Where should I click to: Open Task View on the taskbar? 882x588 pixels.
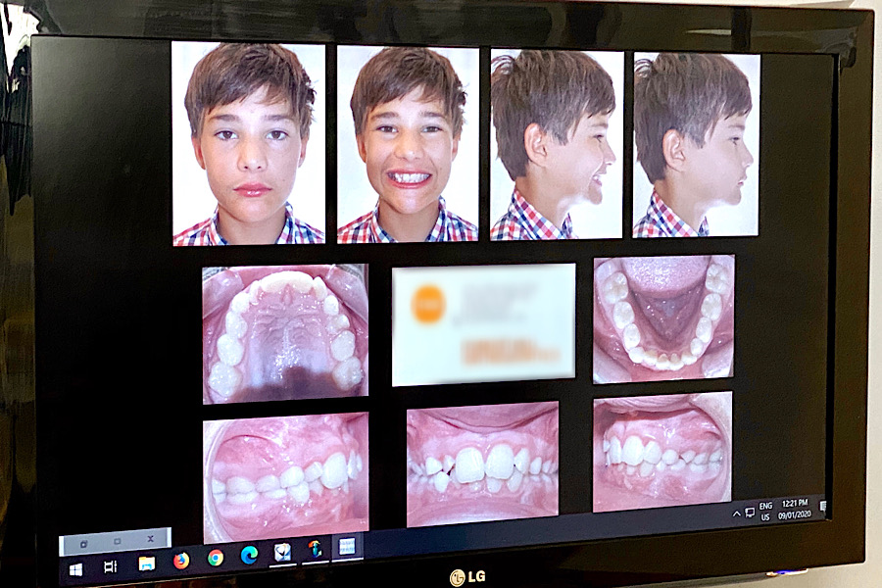tap(110, 566)
